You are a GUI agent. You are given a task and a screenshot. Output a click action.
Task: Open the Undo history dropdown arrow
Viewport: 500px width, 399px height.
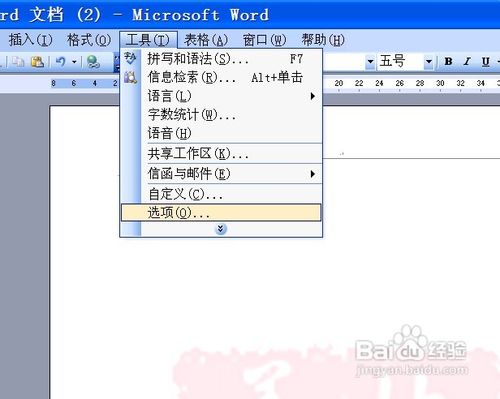click(74, 62)
